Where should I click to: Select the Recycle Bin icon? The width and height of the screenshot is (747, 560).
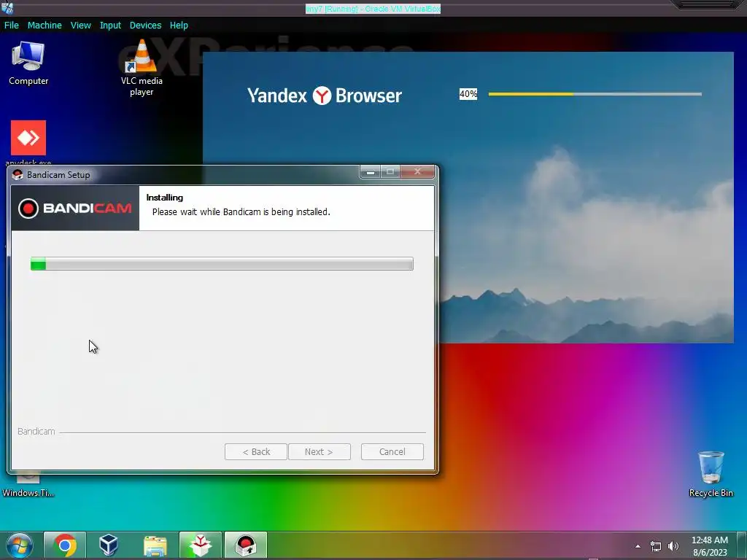711,474
